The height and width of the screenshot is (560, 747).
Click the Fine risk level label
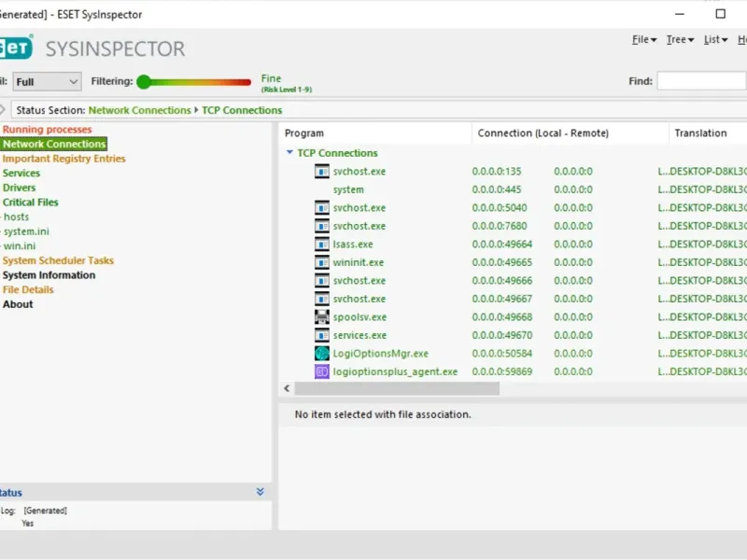point(271,78)
